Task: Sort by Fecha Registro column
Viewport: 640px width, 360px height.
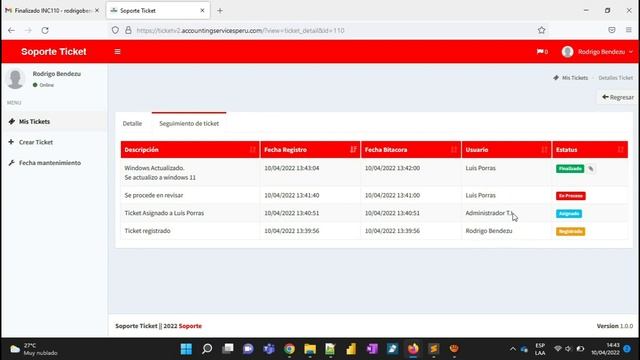Action: coord(310,150)
